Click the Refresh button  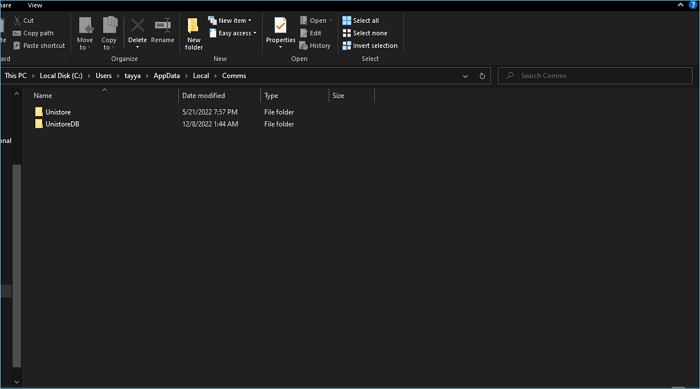pyautogui.click(x=482, y=76)
